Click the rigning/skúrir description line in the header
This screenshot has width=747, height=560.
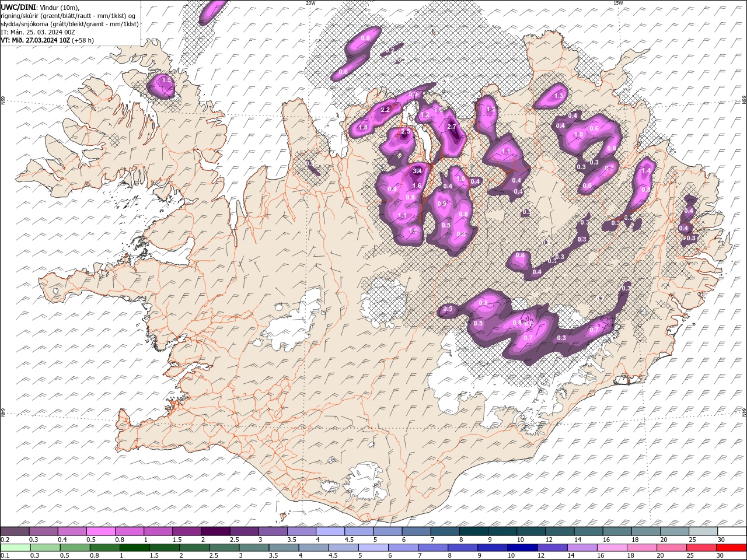[67, 16]
